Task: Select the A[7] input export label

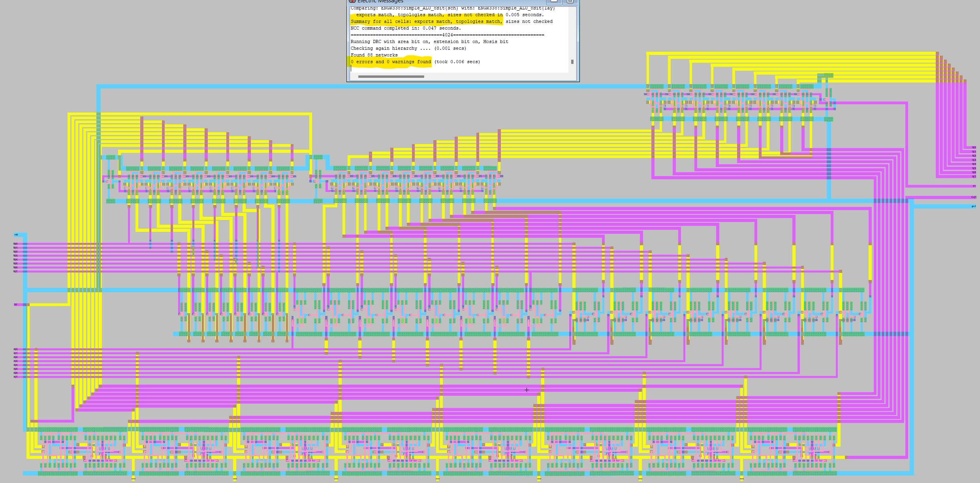Action: 15,377
